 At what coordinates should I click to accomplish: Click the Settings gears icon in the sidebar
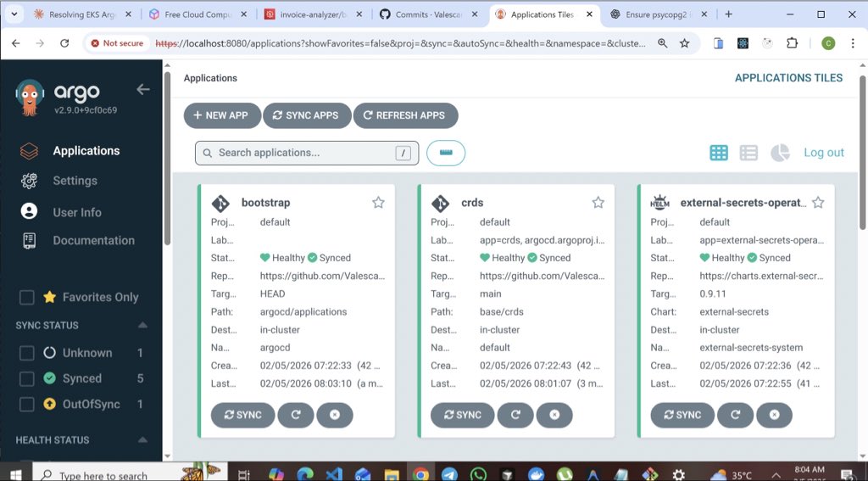(29, 181)
